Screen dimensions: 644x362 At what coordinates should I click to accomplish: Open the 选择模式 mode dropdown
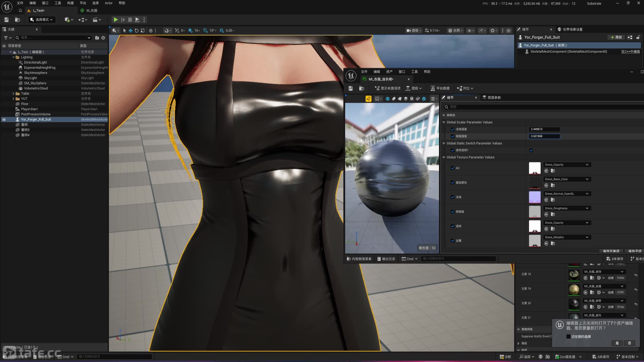pos(42,20)
